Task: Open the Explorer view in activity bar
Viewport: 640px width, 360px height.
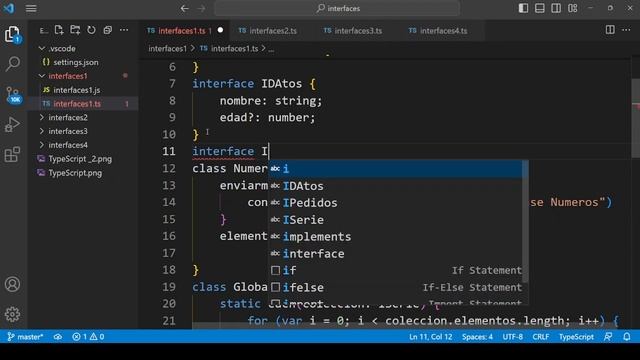Action: tap(13, 35)
